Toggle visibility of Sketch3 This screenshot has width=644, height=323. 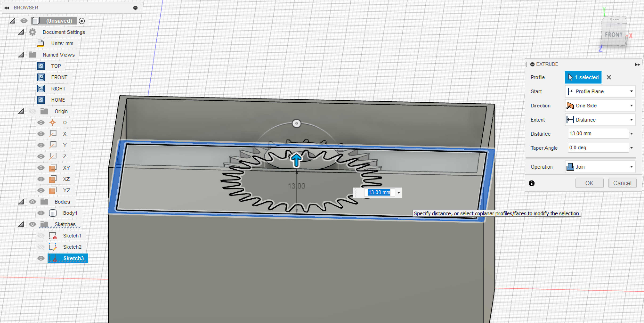pos(41,258)
